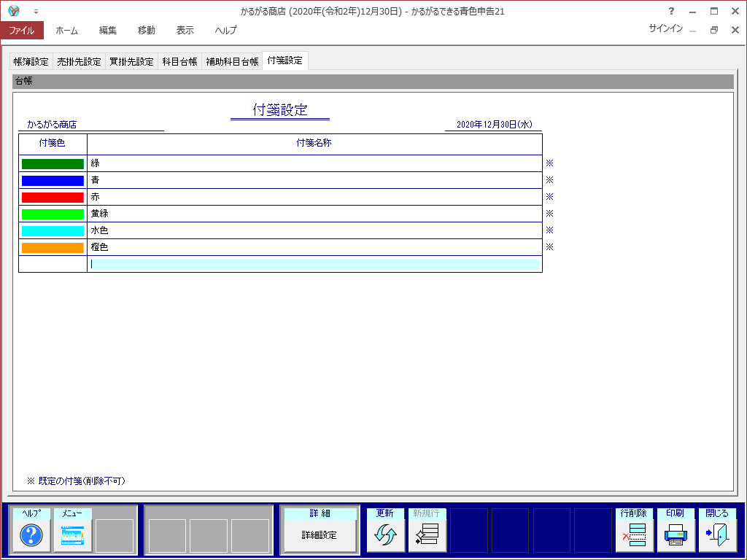The height and width of the screenshot is (560, 747).
Task: Click the ※ mark beside the 緑 row
Action: pyautogui.click(x=550, y=163)
